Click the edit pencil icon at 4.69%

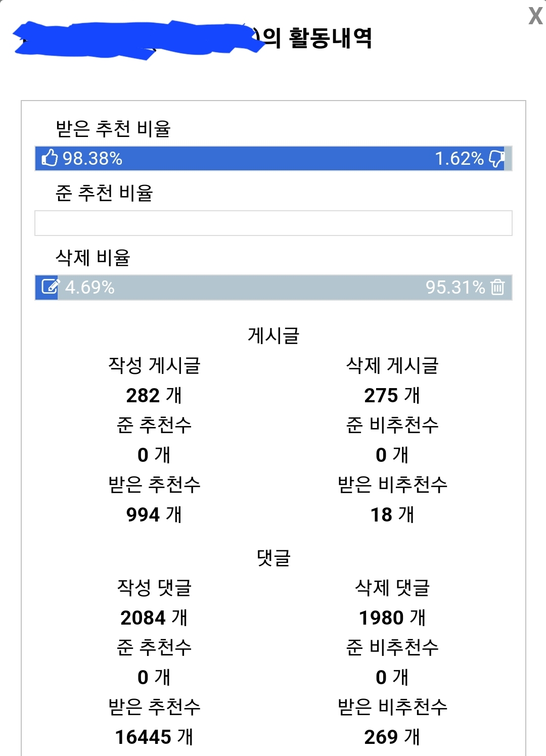[x=50, y=287]
